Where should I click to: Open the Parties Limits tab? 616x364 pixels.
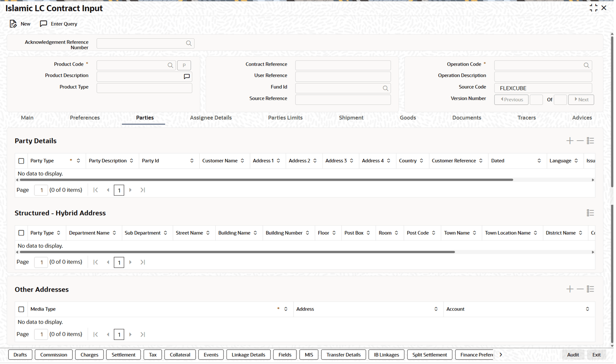tap(285, 118)
